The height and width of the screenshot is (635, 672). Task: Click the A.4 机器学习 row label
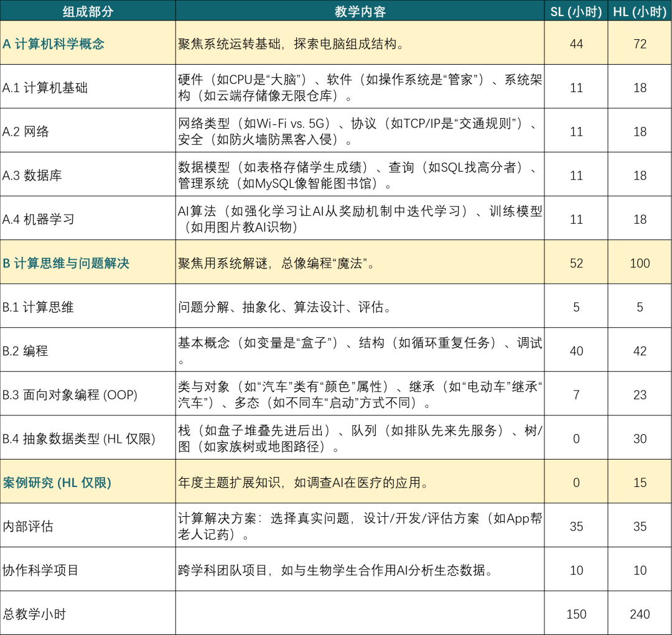(x=39, y=220)
